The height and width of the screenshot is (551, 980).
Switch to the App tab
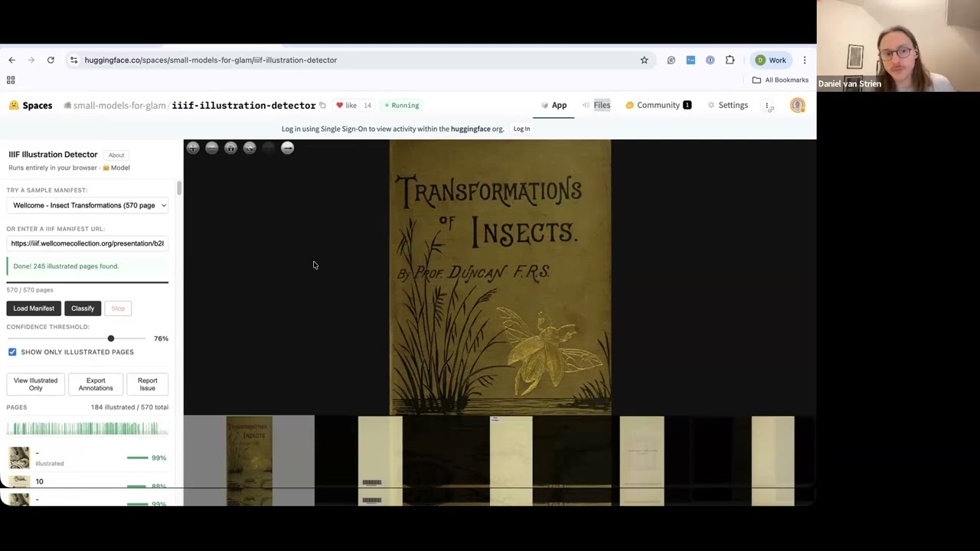[554, 105]
